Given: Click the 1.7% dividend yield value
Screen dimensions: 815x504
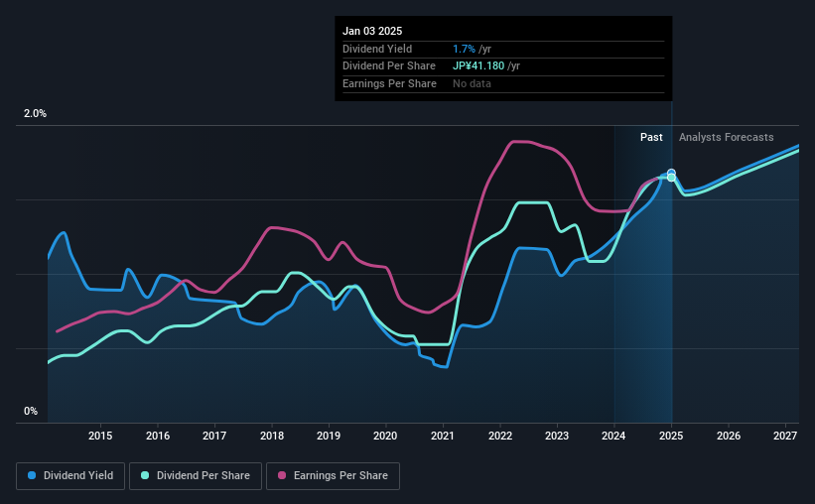Looking at the screenshot, I should point(464,49).
